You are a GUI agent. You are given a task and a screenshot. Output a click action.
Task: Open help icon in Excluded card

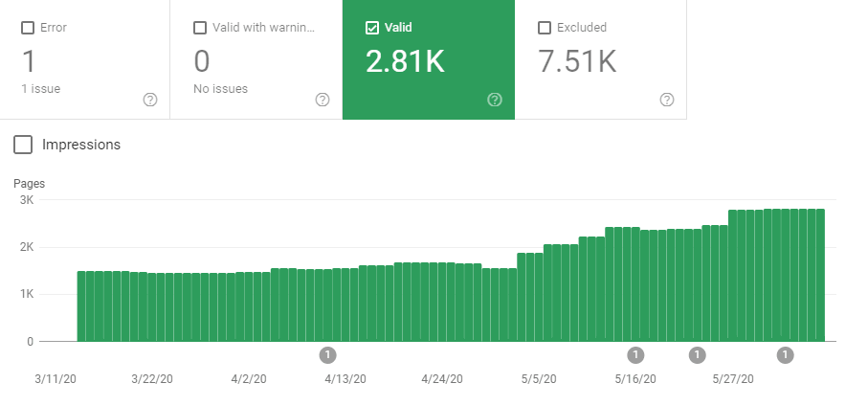667,100
